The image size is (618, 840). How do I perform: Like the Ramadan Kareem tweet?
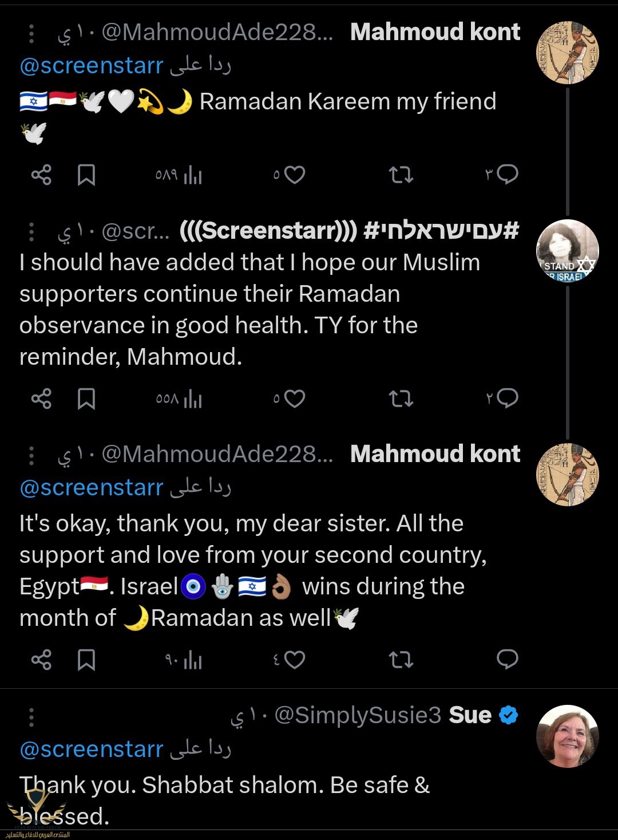point(294,175)
